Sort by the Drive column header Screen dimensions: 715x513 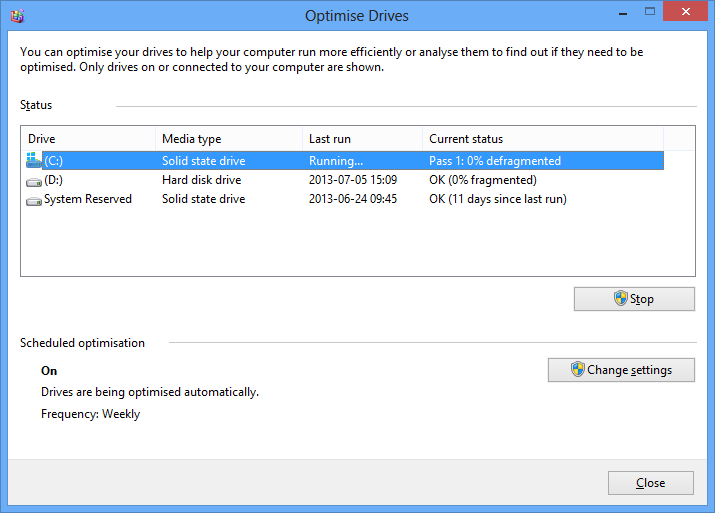click(88, 139)
